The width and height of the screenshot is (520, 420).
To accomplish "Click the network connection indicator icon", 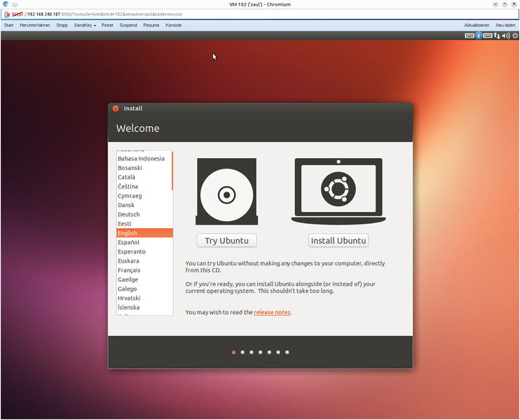I will click(x=497, y=35).
